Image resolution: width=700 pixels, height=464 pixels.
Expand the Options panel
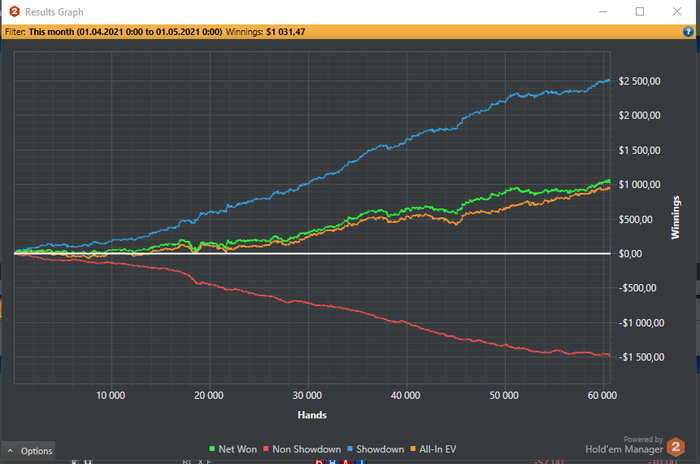[x=28, y=451]
